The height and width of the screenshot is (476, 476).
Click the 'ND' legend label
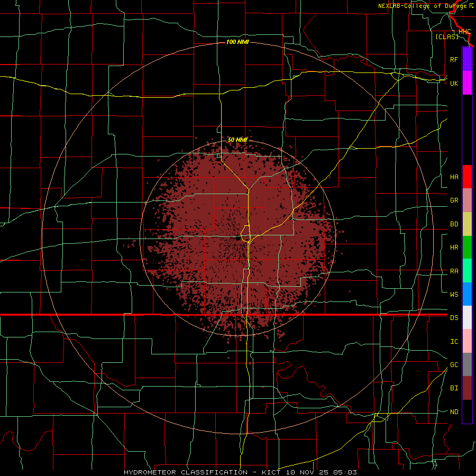coord(454,412)
